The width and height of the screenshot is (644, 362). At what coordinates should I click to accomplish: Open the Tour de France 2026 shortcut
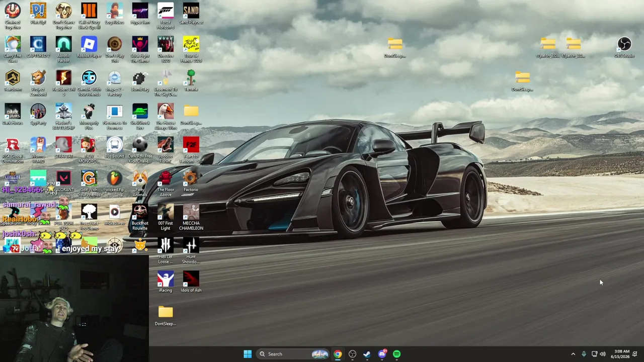tap(191, 49)
